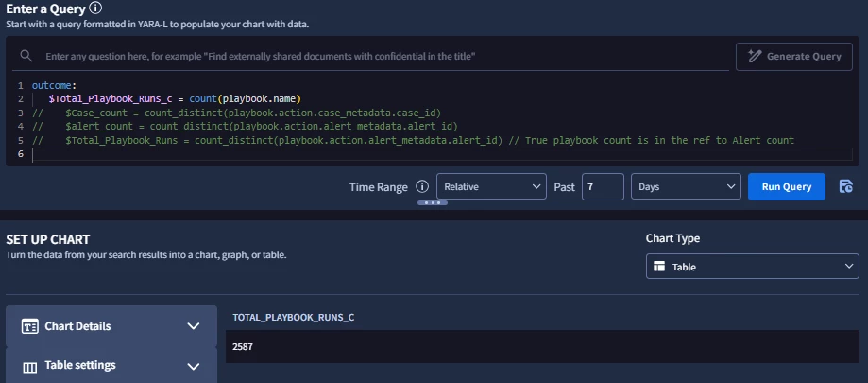Click the commented $alert_count line

(245, 127)
